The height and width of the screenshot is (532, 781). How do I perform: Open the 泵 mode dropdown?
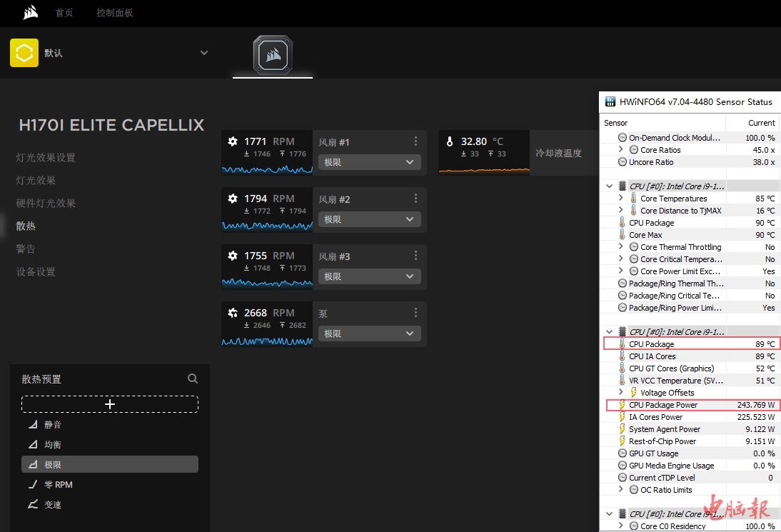click(x=369, y=333)
